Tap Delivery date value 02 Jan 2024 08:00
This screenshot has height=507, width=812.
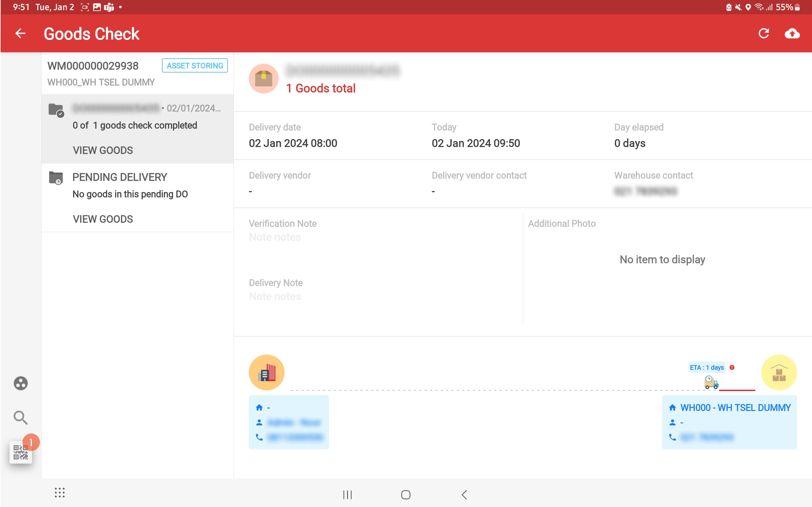tap(293, 143)
